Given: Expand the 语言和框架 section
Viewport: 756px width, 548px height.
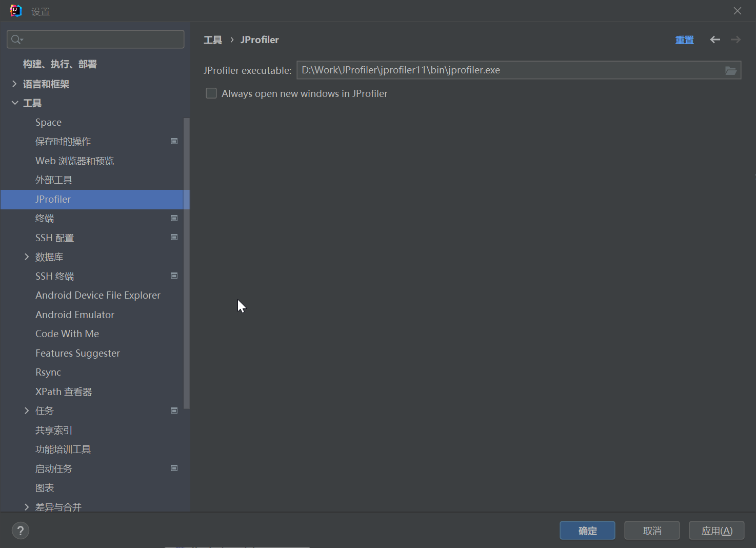Looking at the screenshot, I should tap(14, 84).
